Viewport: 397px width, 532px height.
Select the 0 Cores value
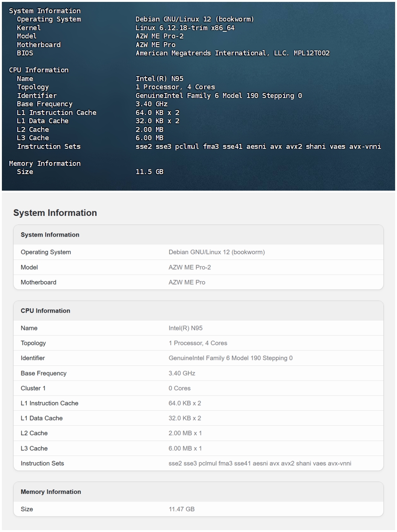coord(180,388)
